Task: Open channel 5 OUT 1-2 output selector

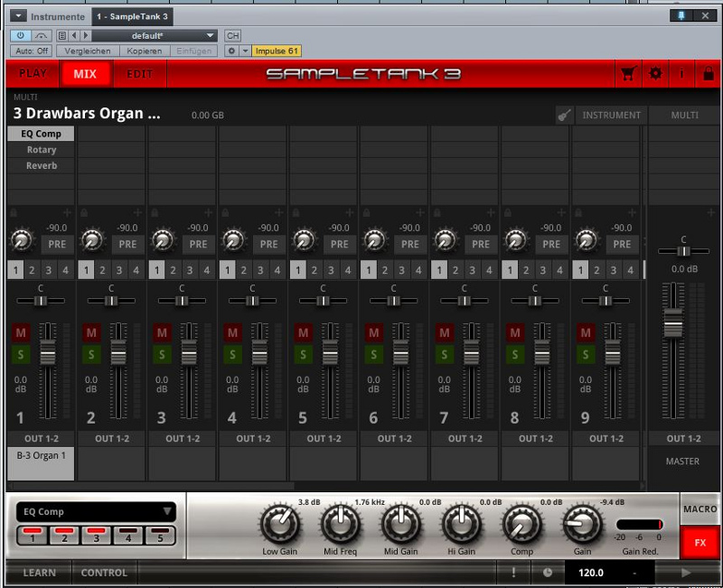Action: click(x=324, y=438)
